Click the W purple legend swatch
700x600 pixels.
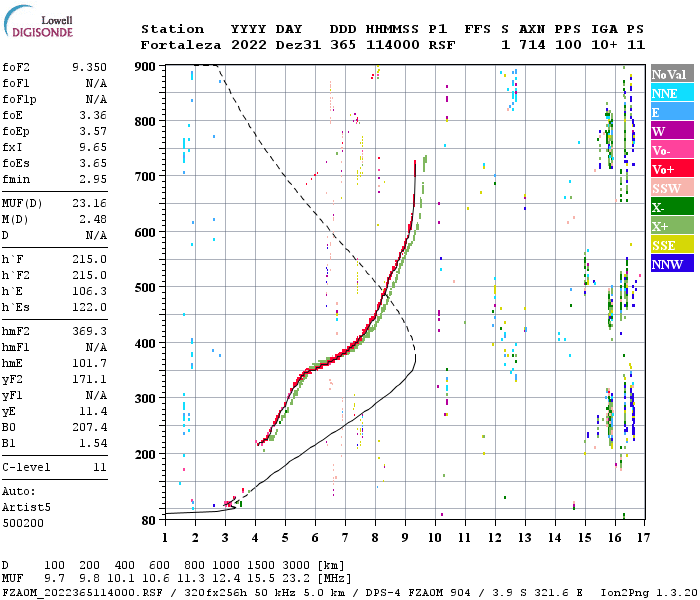tap(672, 131)
